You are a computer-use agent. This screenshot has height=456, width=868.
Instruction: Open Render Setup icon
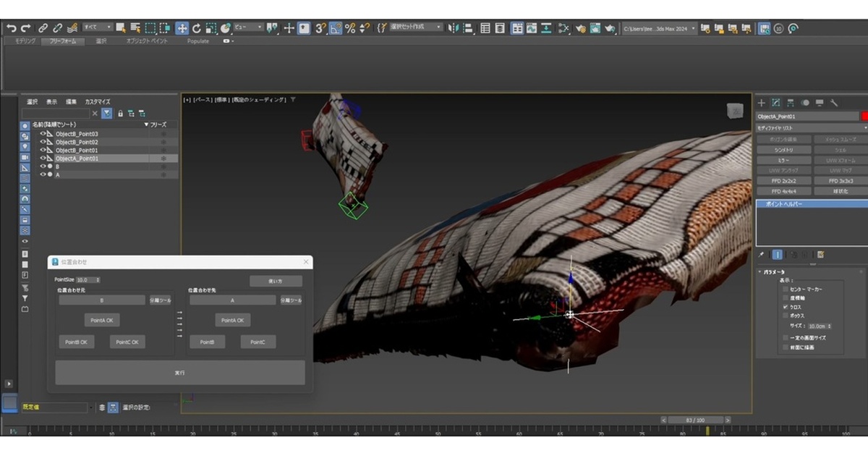(580, 28)
